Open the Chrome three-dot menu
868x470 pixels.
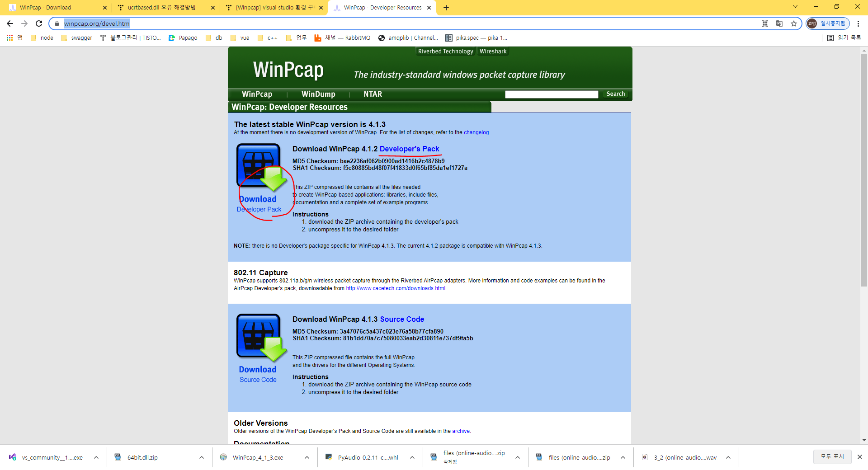tap(858, 23)
